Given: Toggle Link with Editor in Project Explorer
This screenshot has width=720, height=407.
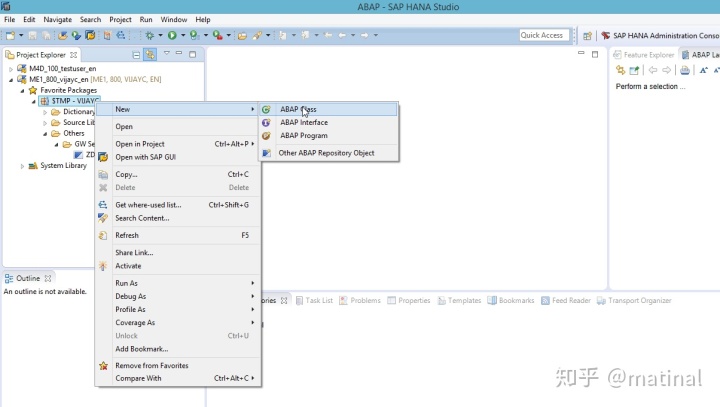Looking at the screenshot, I should point(150,55).
